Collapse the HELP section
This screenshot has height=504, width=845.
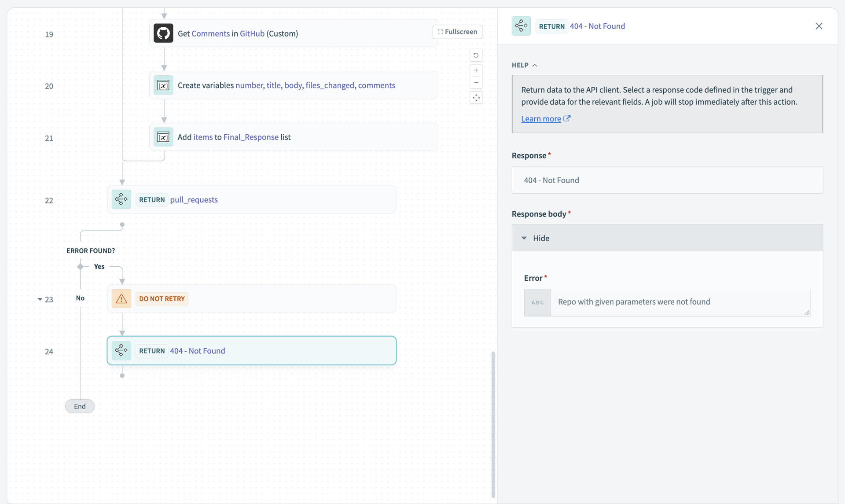tap(525, 65)
